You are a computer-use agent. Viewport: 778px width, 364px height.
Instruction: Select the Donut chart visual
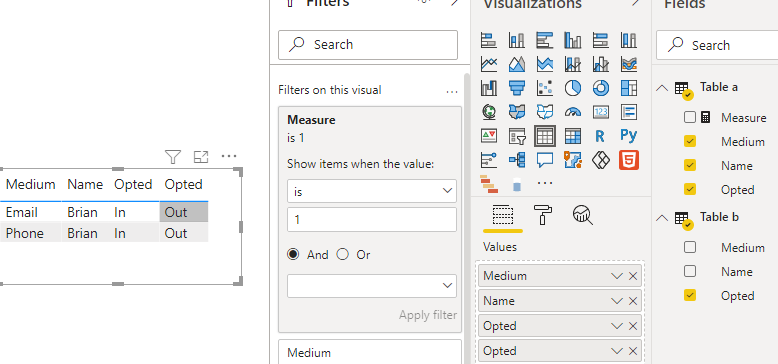pos(601,88)
